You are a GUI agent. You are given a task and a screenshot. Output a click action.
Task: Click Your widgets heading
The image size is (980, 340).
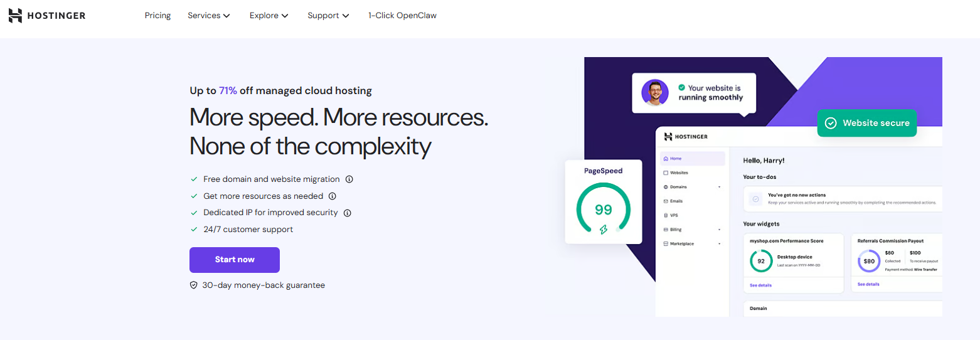[761, 224]
